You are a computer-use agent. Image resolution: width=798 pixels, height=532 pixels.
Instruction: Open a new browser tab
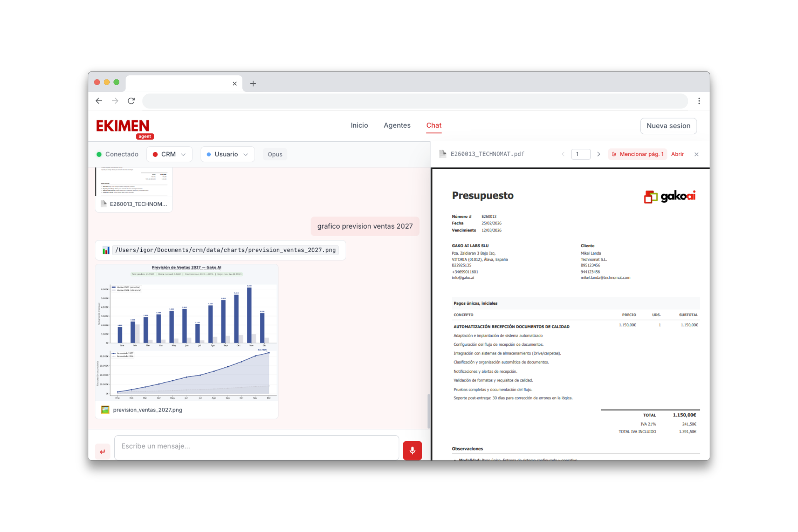(253, 84)
